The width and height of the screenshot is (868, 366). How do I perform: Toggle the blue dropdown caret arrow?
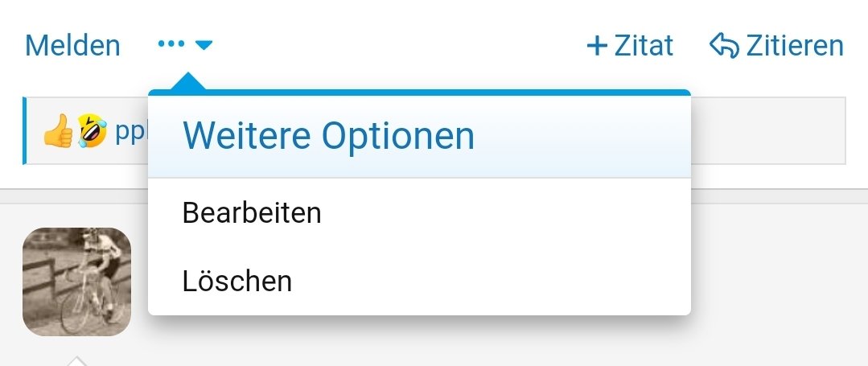click(204, 46)
